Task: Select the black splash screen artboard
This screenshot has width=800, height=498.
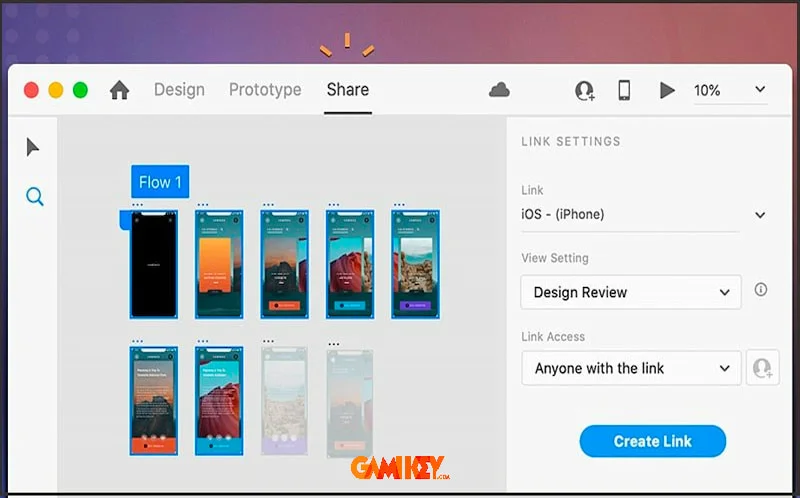Action: click(154, 264)
